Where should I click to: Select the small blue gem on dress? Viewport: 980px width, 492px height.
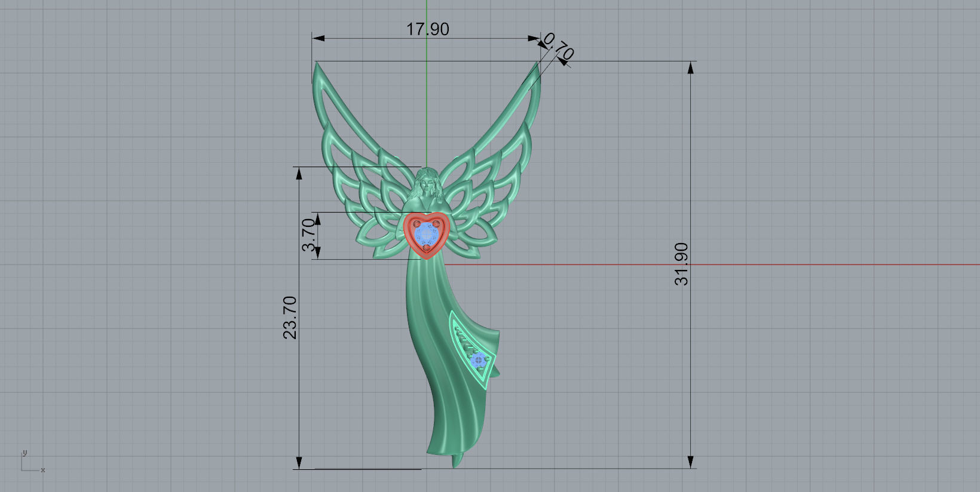point(479,360)
